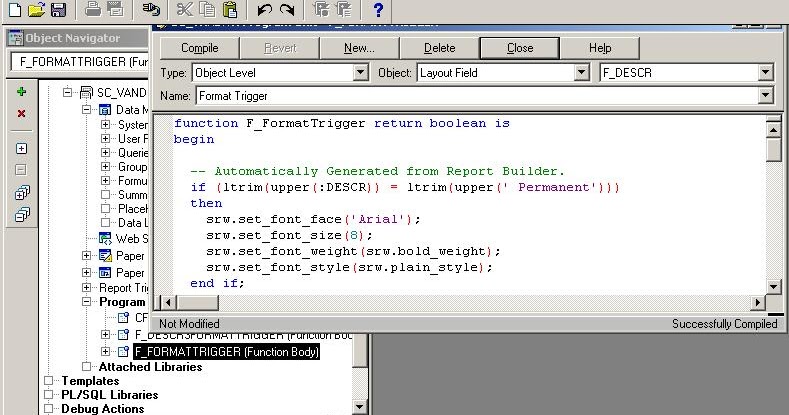Image resolution: width=789 pixels, height=415 pixels.
Task: Expand the Formula columns node
Action: [105, 181]
